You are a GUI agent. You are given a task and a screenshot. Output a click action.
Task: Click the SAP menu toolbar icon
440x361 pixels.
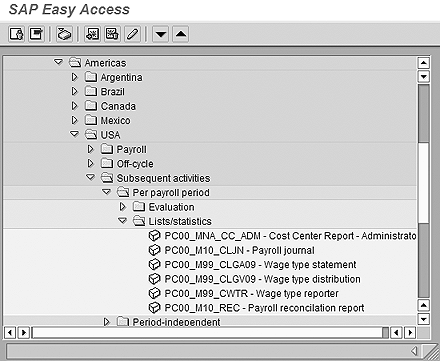(36, 34)
